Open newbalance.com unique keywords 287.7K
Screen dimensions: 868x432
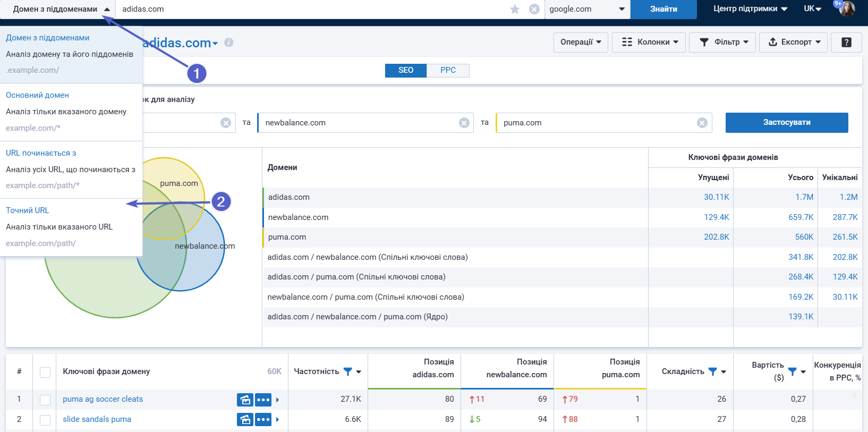(845, 217)
